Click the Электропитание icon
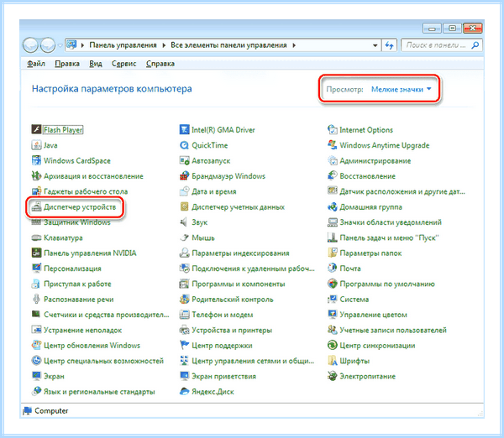The image size is (504, 438). [x=333, y=377]
